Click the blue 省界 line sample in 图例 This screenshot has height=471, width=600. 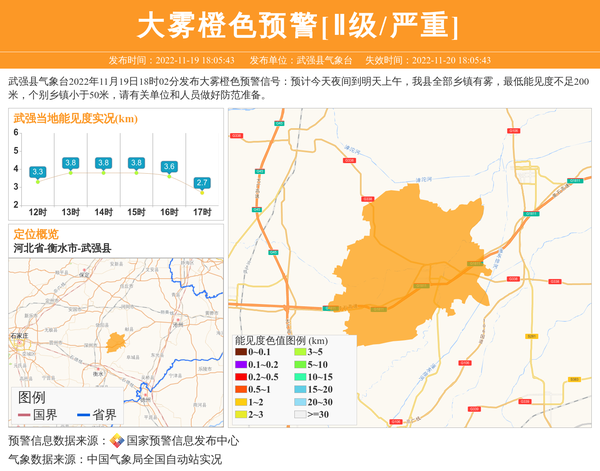(x=83, y=415)
